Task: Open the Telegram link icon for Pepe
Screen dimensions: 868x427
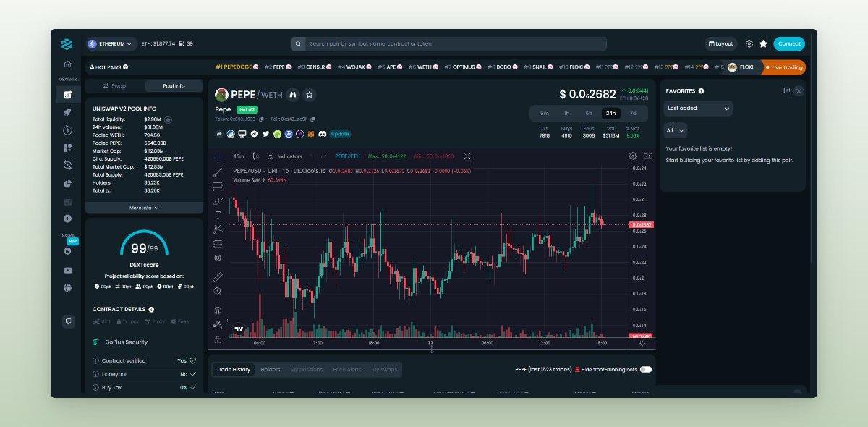Action: 254,134
